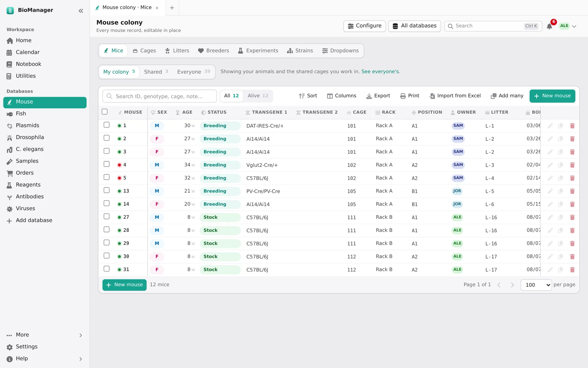Delete mouse 31 with the trash icon
Screen dimensions: 588x368
pos(572,270)
